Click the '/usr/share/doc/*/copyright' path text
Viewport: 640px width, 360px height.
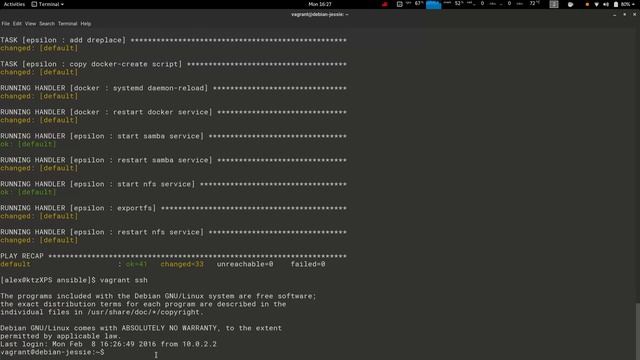[x=144, y=312]
